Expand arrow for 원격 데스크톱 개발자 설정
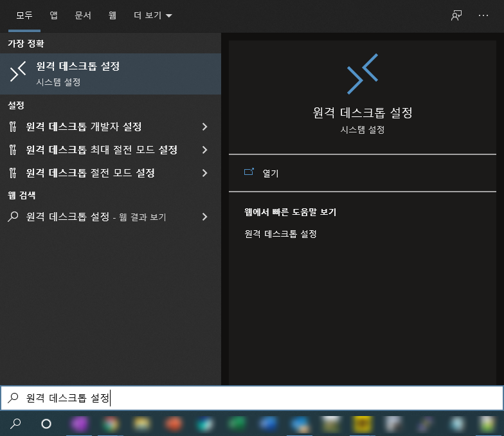 tap(204, 127)
